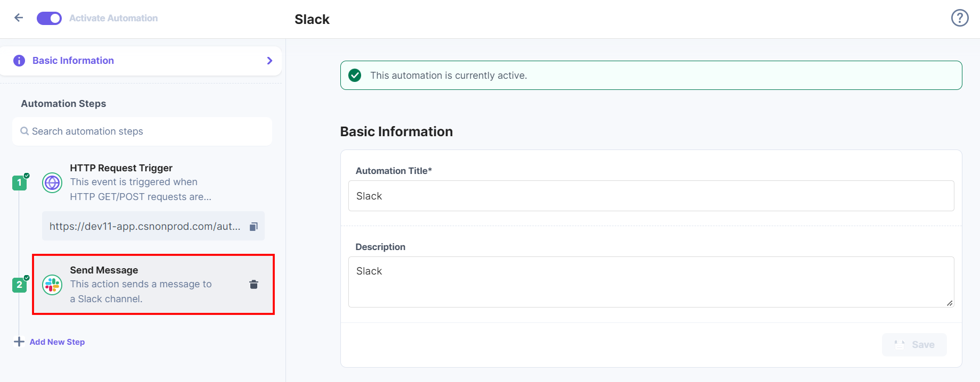Viewport: 980px width, 382px height.
Task: Click the search magnifier icon
Action: (24, 131)
